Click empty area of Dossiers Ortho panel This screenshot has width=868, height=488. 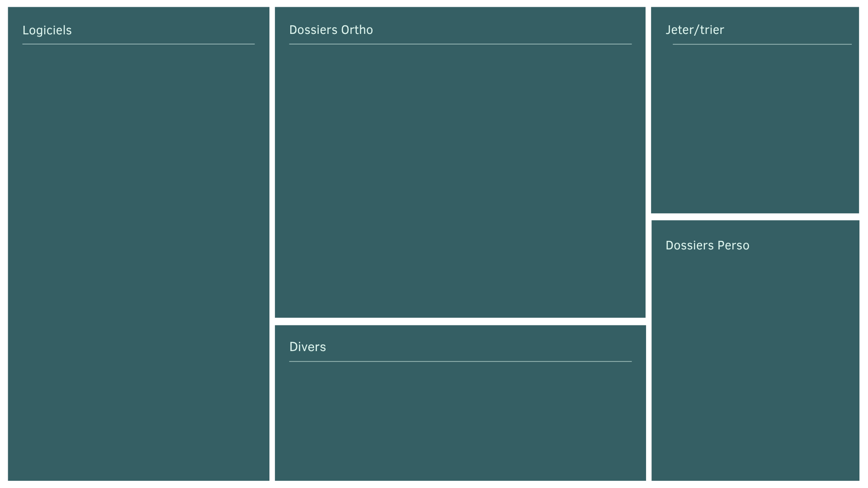pos(460,181)
